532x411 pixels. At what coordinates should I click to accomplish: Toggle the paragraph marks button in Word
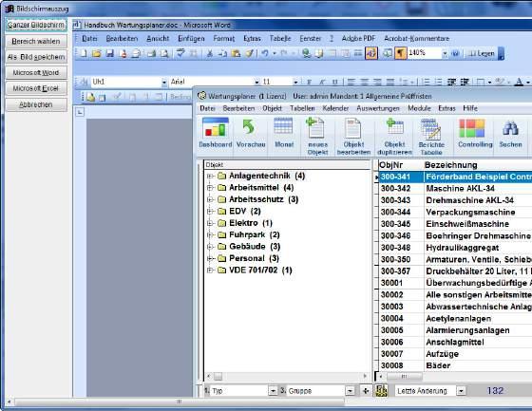coord(400,53)
